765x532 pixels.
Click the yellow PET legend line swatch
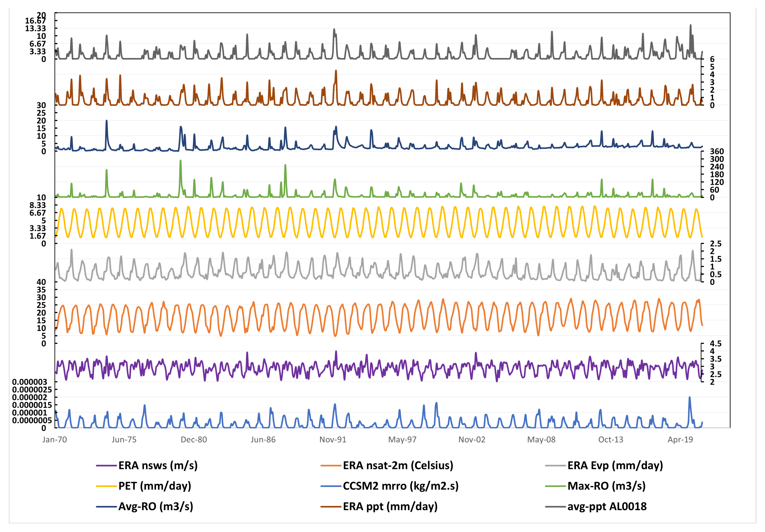[x=106, y=486]
